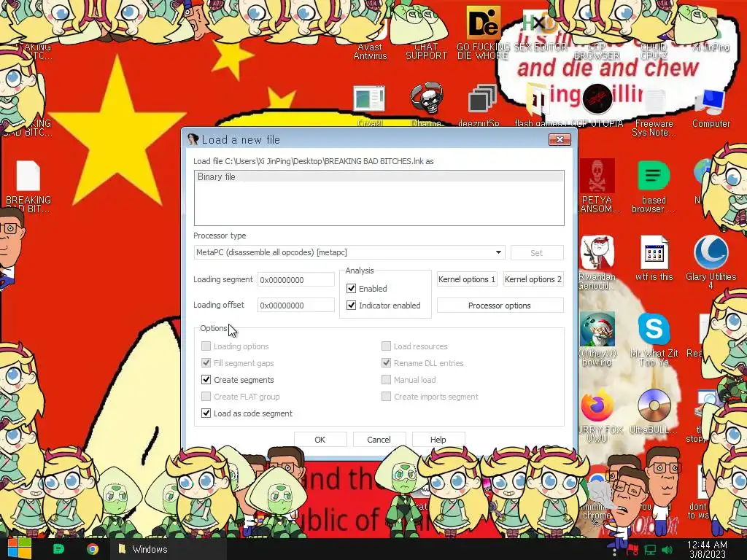Launch Chrome from the taskbar
Viewport: 747px width, 560px height.
pos(93,549)
